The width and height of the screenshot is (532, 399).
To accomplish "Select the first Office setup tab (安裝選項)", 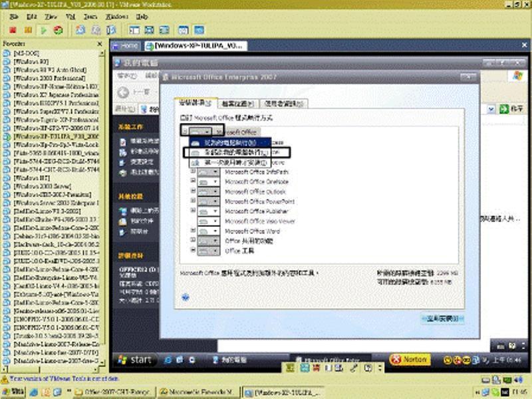I will [x=195, y=102].
